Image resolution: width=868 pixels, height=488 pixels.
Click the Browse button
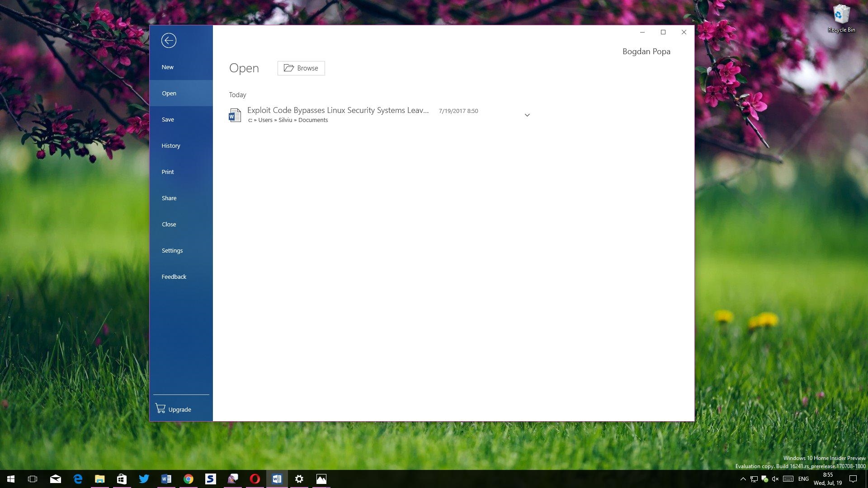[301, 68]
